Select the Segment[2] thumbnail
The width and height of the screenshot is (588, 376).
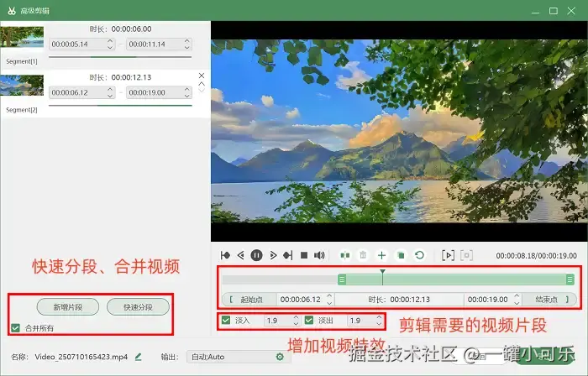click(22, 85)
